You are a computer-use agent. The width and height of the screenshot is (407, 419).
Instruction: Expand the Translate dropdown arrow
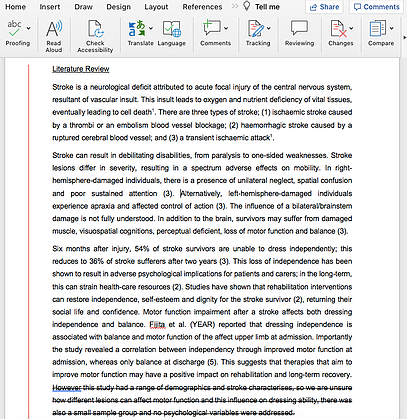click(x=151, y=28)
